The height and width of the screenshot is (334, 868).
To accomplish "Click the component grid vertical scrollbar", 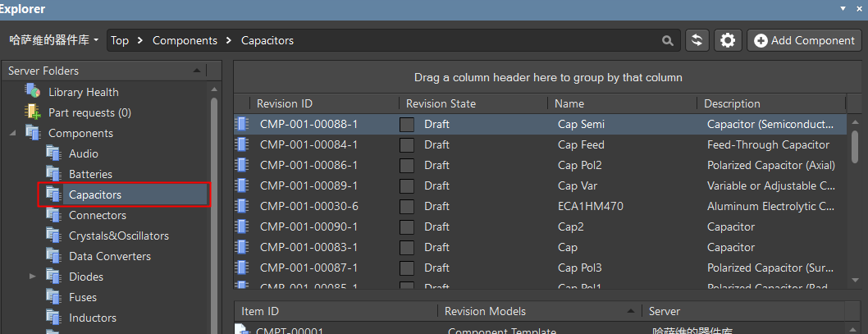I will [855, 145].
